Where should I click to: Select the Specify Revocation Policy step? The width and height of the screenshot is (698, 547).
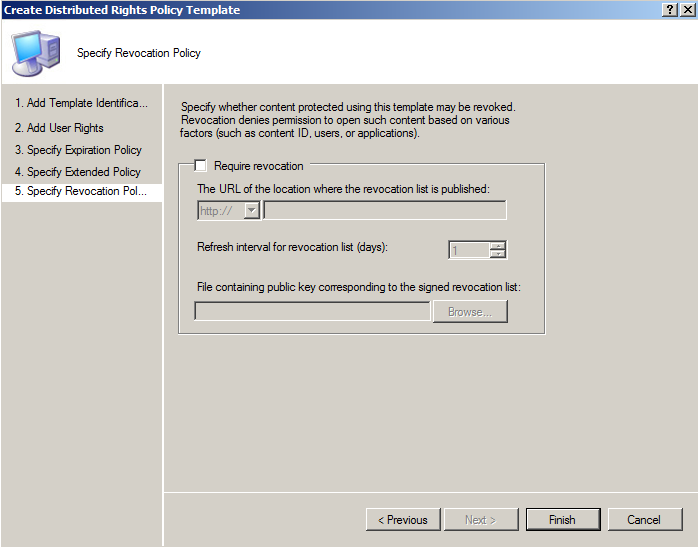click(x=81, y=191)
